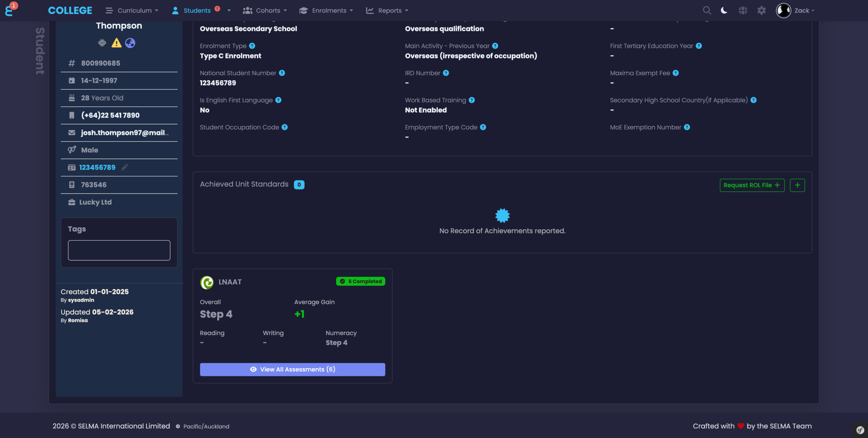Click green plus add unit standard button

797,185
